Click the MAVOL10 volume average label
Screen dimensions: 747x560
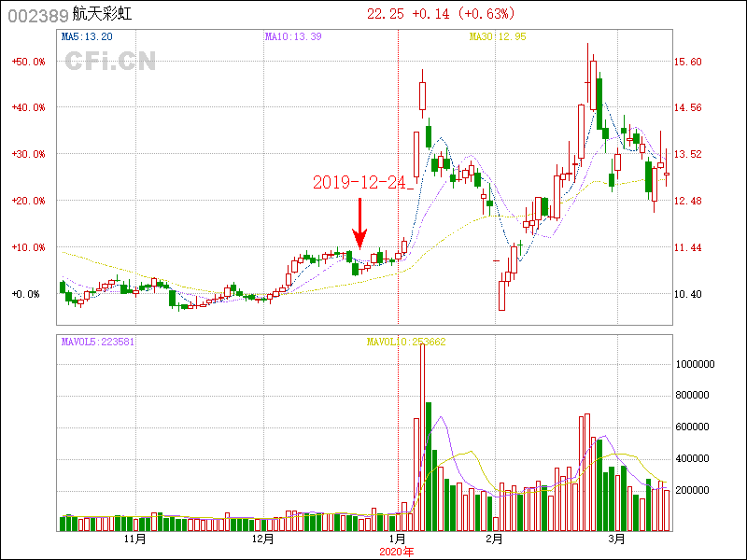point(405,342)
